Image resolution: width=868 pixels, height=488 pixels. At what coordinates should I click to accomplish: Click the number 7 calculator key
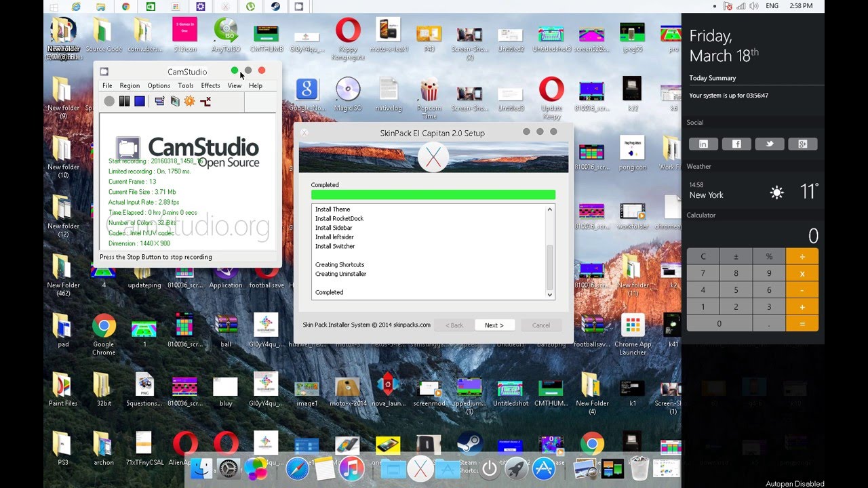tap(703, 273)
